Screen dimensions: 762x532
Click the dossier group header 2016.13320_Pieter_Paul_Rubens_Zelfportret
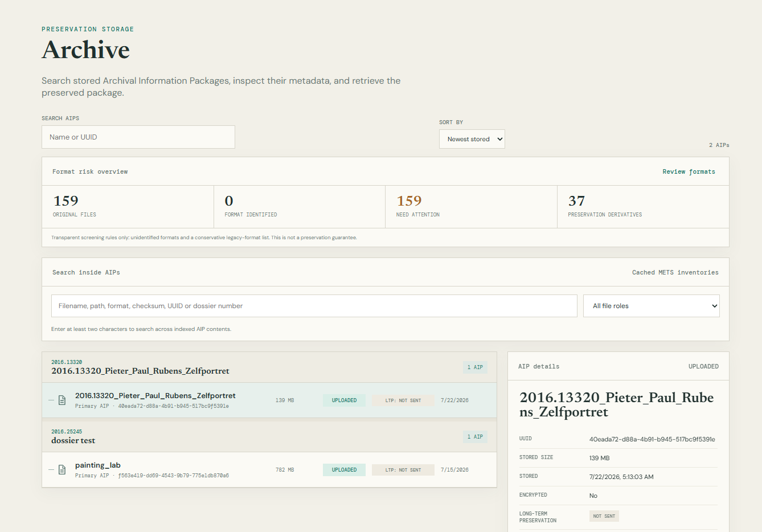(269, 367)
